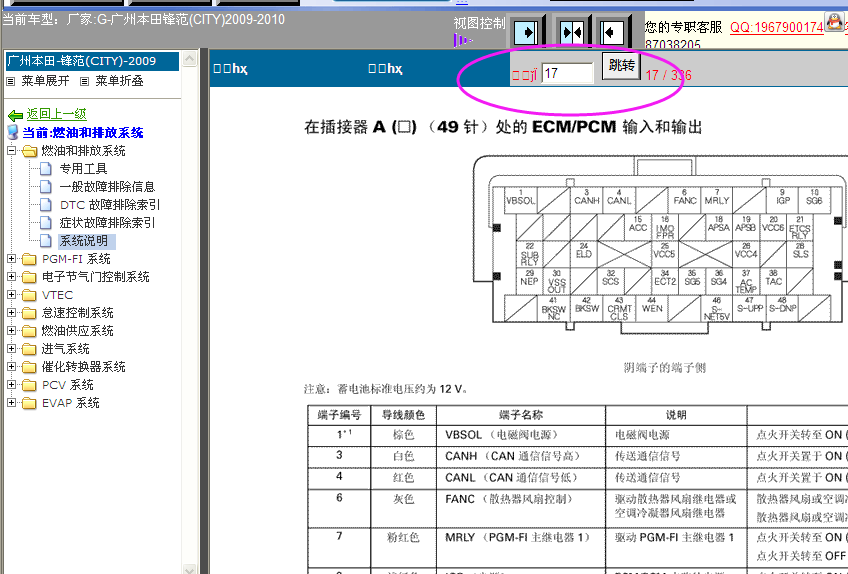The width and height of the screenshot is (848, 574).
Task: Collapse the 燃油和排放系统 tree node
Action: pyautogui.click(x=11, y=150)
